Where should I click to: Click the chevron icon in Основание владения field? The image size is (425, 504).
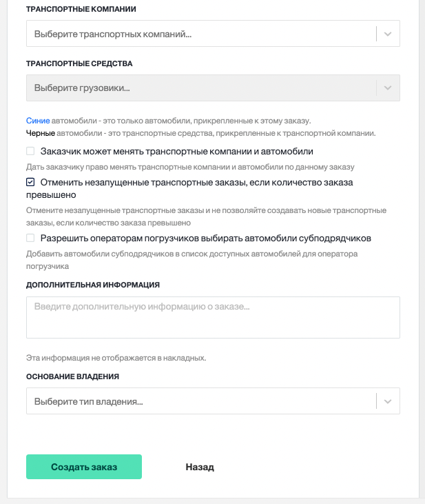(388, 401)
